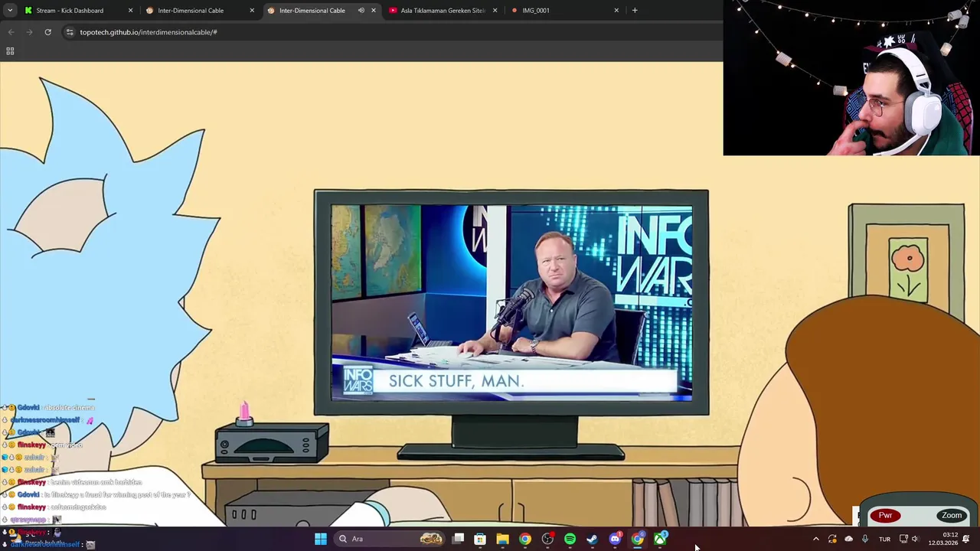Close the Asla Tıklamaman Gereken Siteler tab

tap(495, 11)
